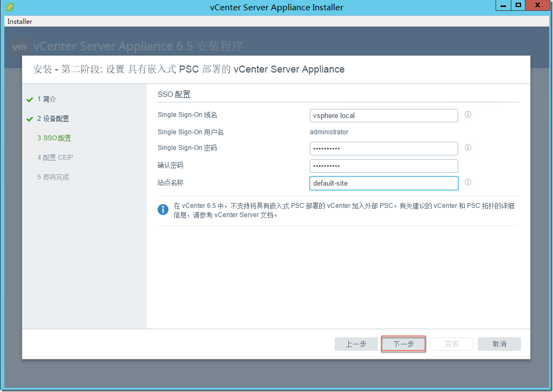Click the info icon beside the site name field

click(x=467, y=182)
